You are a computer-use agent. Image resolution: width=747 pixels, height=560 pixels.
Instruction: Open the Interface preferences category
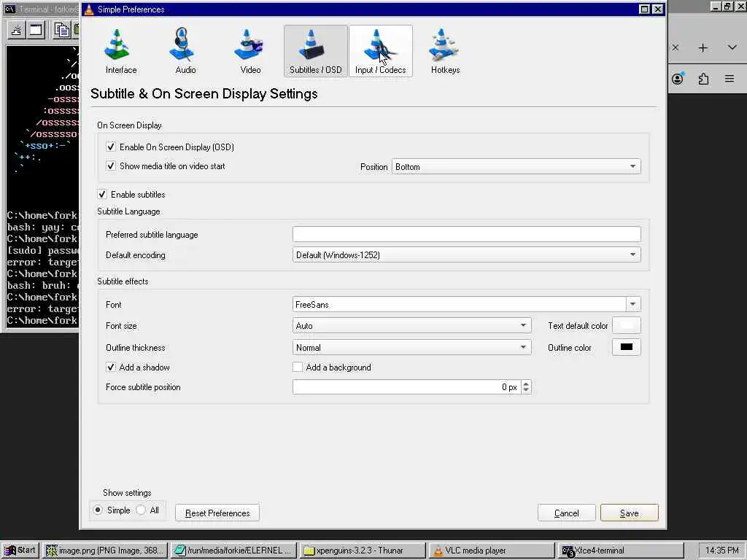(121, 51)
